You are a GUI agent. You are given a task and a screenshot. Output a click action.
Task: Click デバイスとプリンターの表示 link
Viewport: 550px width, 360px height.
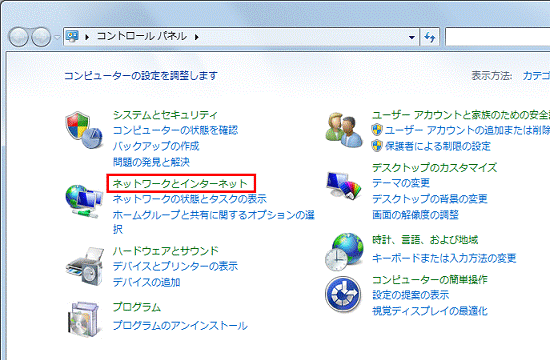click(x=175, y=266)
